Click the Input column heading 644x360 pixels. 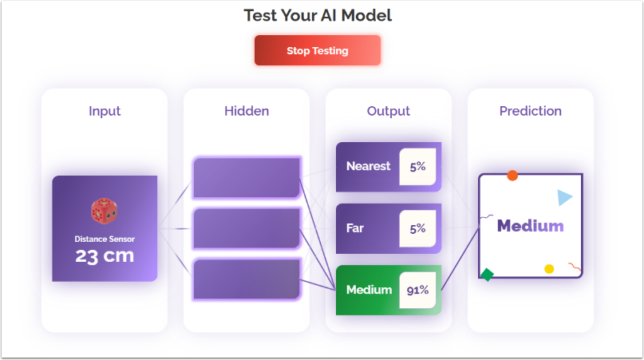click(105, 111)
